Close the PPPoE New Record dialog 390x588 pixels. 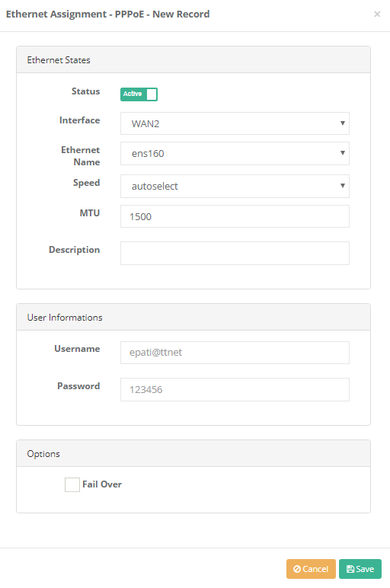click(377, 14)
